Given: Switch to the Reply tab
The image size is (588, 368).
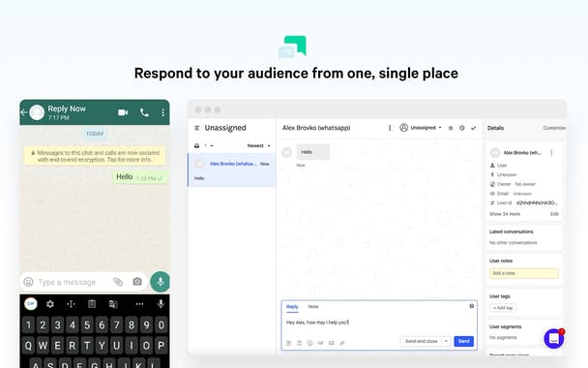Looking at the screenshot, I should click(x=292, y=307).
